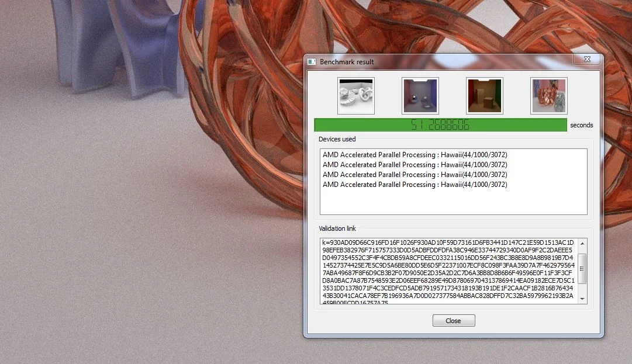The height and width of the screenshot is (364, 632).
Task: Pick the orange lattice scene thumbnail
Action: [x=548, y=96]
